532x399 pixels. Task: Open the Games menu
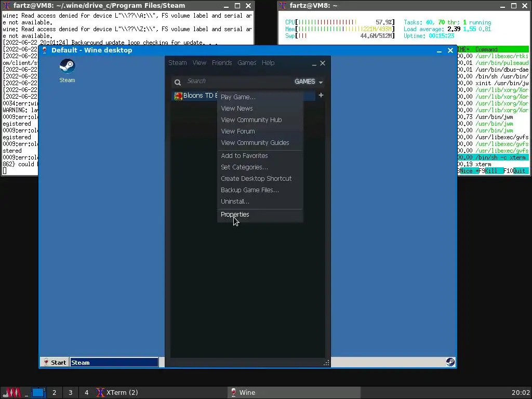point(247,63)
